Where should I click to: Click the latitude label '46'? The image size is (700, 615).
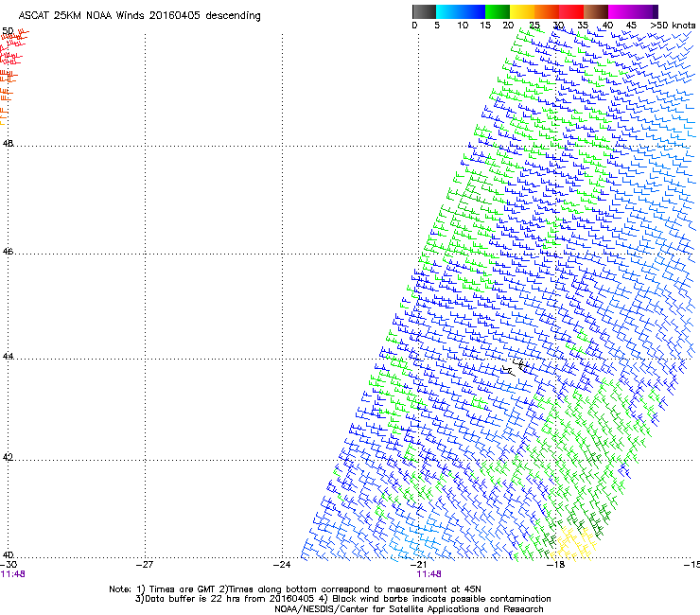pyautogui.click(x=8, y=252)
